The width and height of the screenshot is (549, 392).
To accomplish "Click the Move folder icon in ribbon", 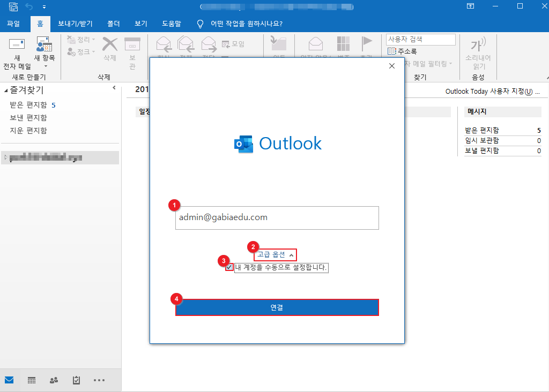I will 278,43.
